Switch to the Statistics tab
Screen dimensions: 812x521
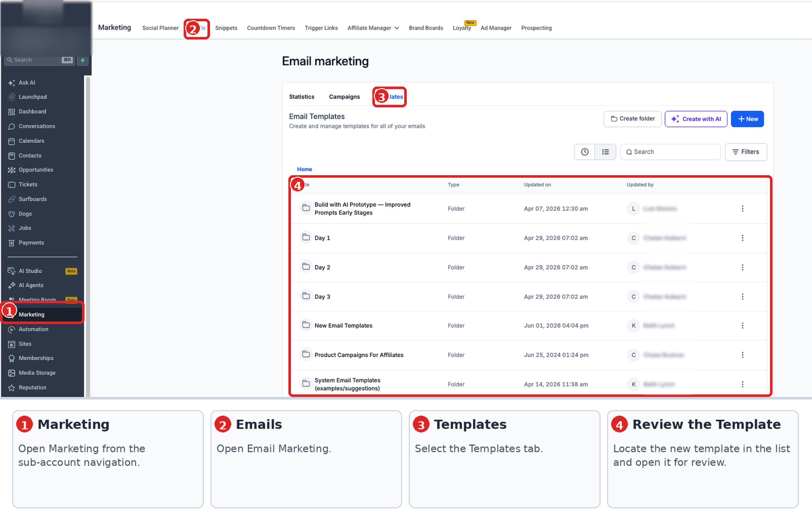click(x=302, y=97)
